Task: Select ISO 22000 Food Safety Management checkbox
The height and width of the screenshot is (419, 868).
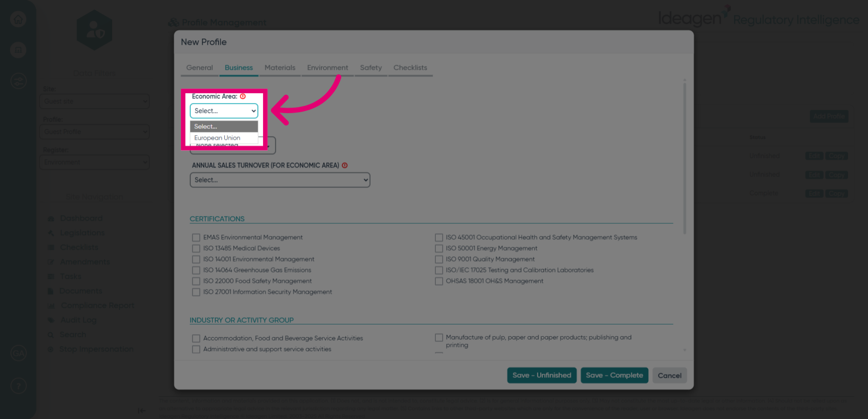Action: click(x=196, y=281)
